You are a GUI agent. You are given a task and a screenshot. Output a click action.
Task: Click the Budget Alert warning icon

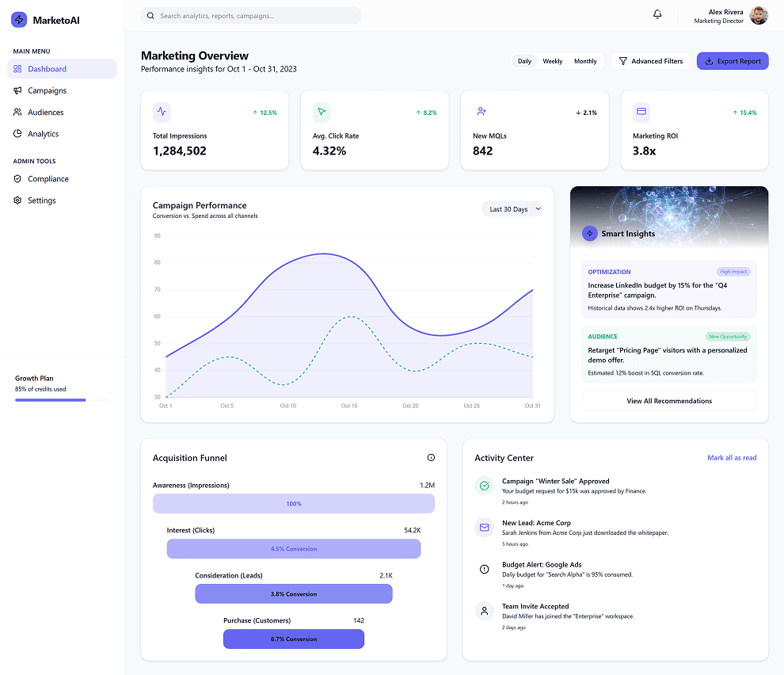click(x=484, y=569)
